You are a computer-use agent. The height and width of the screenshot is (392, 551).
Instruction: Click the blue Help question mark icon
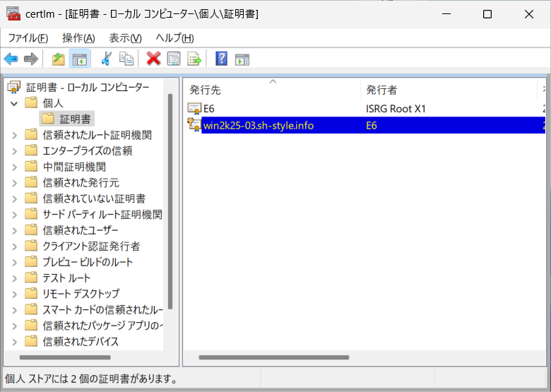(x=221, y=59)
